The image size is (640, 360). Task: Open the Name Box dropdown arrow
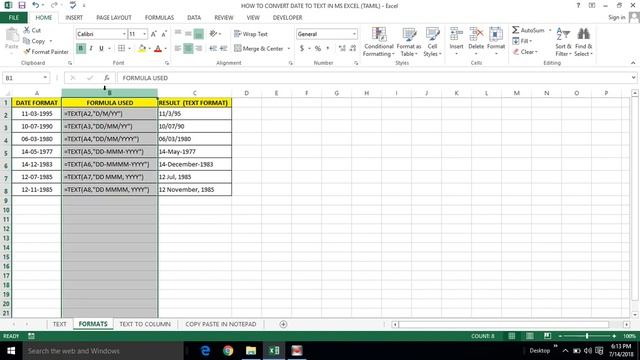[x=45, y=78]
